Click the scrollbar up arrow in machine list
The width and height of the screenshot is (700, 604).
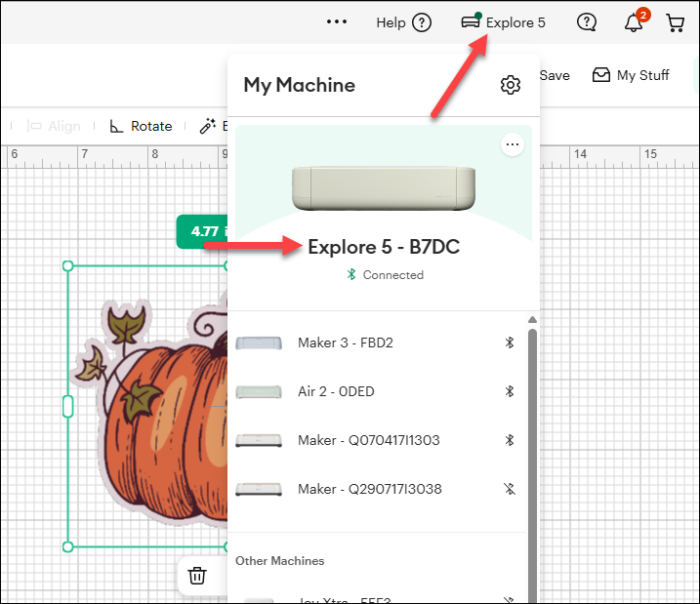[532, 319]
